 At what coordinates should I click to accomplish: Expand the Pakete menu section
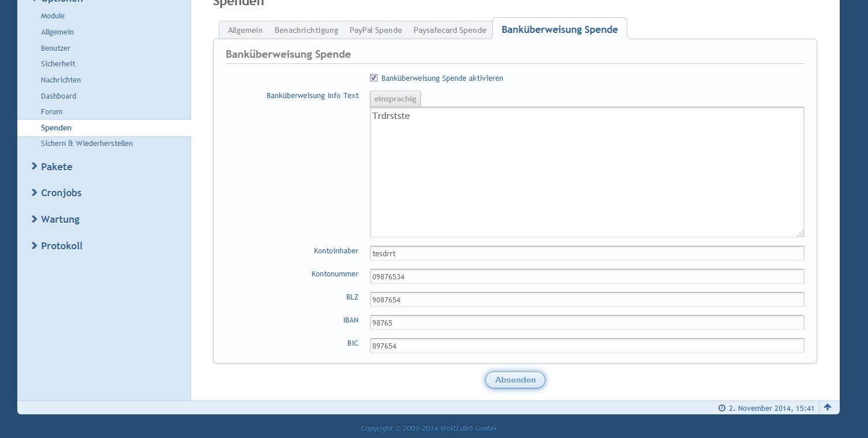click(56, 167)
